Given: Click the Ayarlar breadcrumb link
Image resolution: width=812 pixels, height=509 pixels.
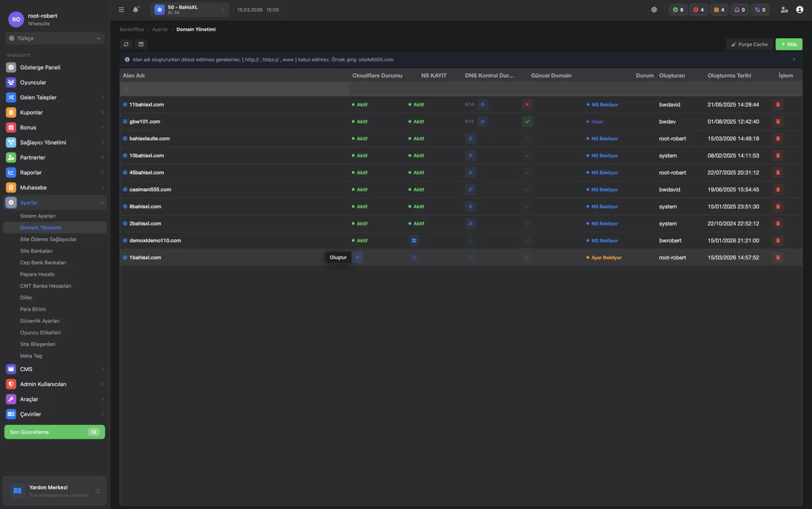Looking at the screenshot, I should click(160, 29).
